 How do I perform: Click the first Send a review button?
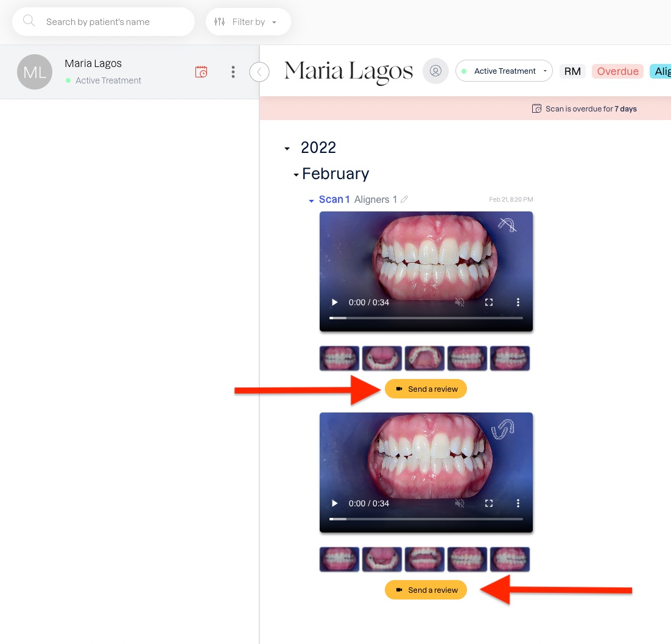point(426,389)
